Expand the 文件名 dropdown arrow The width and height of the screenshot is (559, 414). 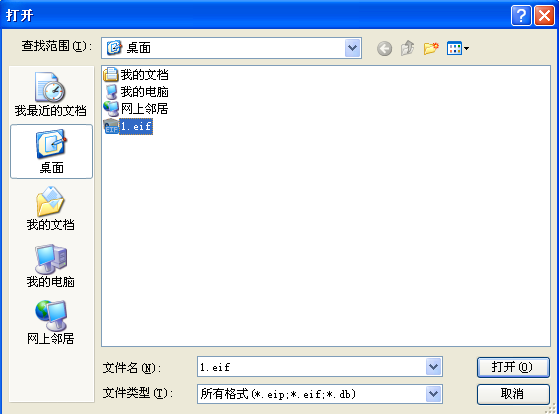pyautogui.click(x=434, y=367)
